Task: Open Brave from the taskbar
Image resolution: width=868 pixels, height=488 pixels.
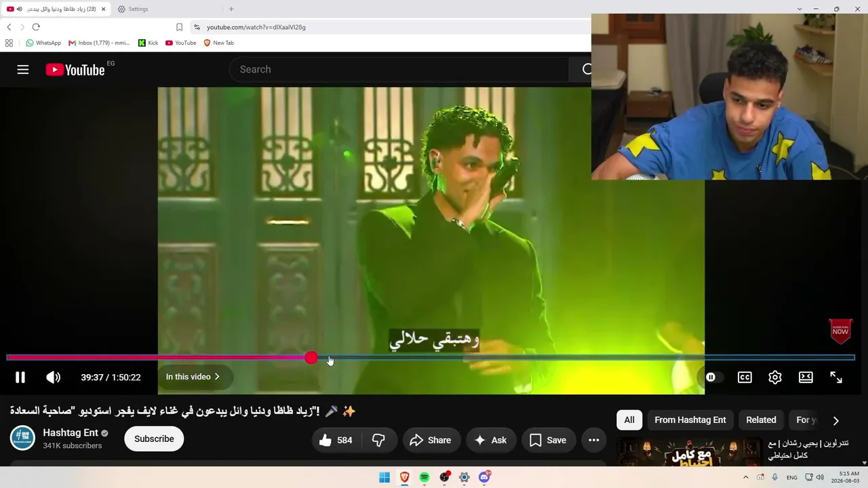Action: click(x=404, y=477)
